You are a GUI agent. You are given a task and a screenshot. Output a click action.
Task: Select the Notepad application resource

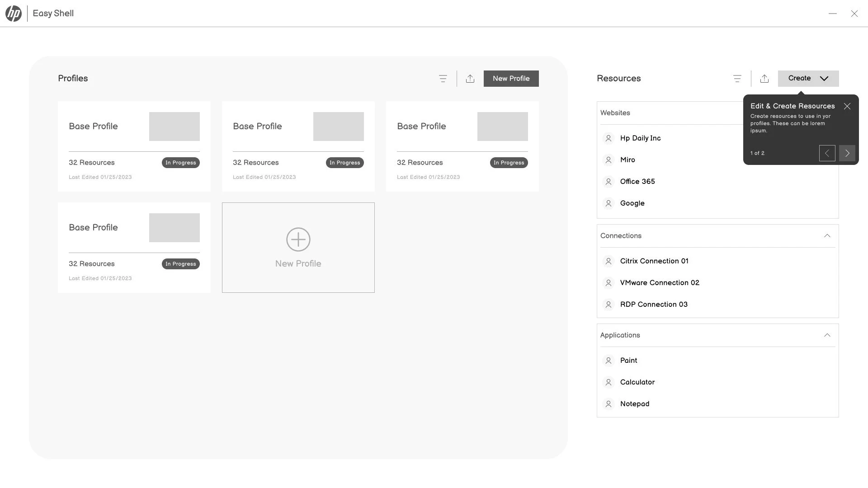click(634, 404)
